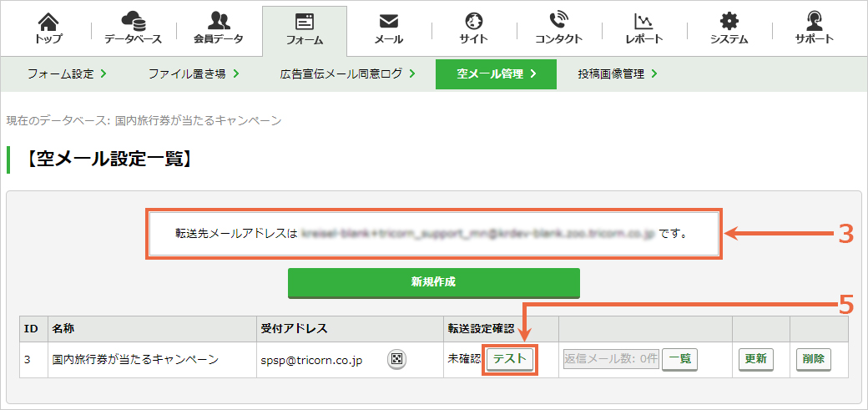Click the 名称 column header

click(x=152, y=329)
